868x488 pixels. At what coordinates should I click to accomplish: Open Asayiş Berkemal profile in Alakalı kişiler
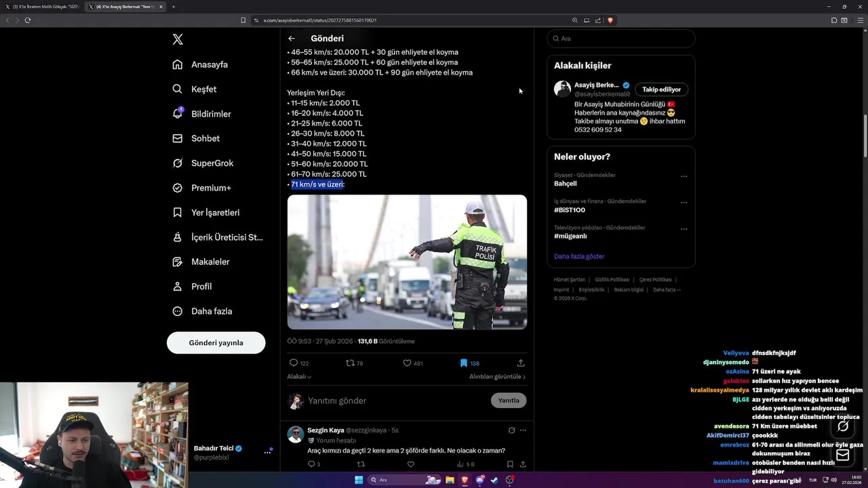(597, 85)
